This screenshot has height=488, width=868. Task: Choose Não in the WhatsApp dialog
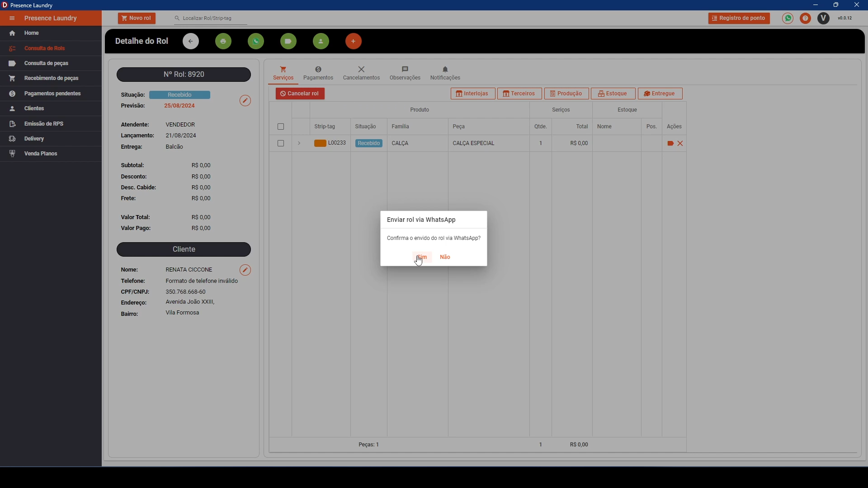(x=445, y=257)
